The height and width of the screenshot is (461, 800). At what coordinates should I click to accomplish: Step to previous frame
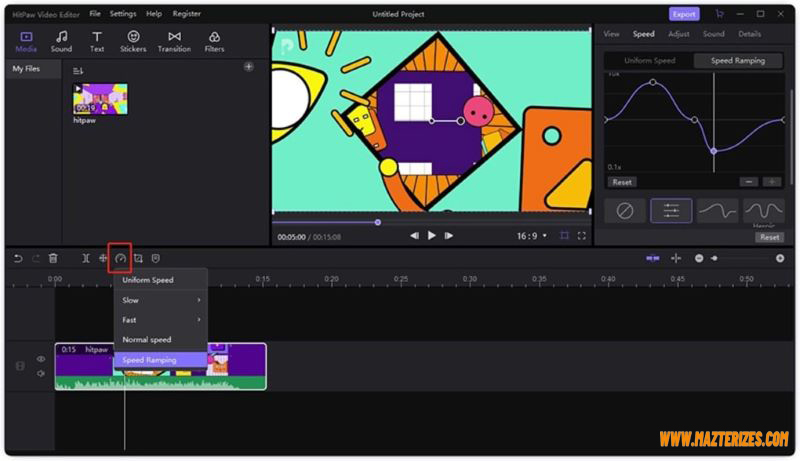point(415,236)
